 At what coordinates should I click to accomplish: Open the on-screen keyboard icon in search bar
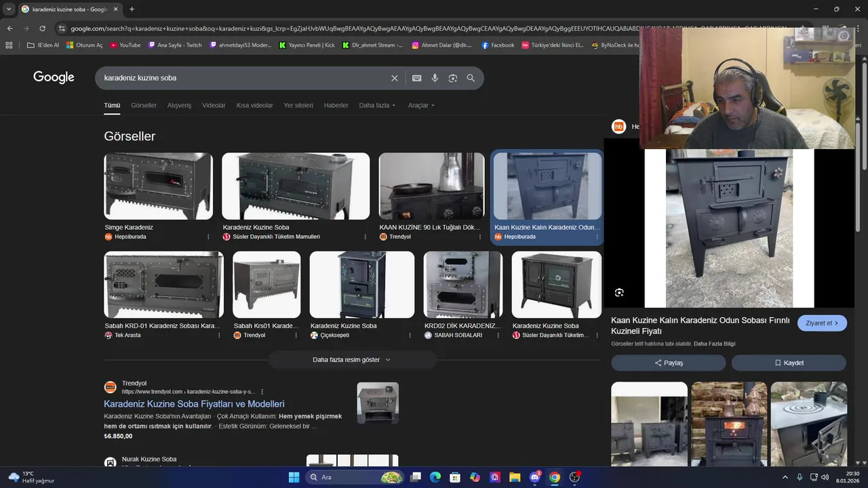pyautogui.click(x=417, y=78)
